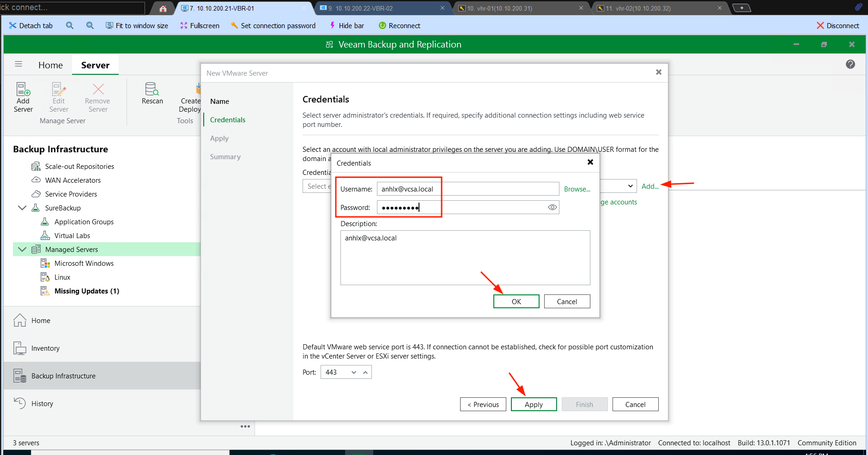The image size is (868, 455).
Task: Click Set connection password
Action: (273, 26)
